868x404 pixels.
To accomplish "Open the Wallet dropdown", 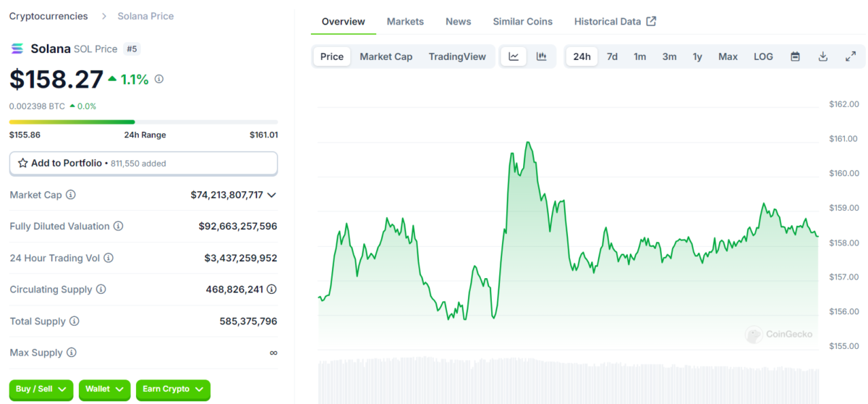I will tap(105, 390).
